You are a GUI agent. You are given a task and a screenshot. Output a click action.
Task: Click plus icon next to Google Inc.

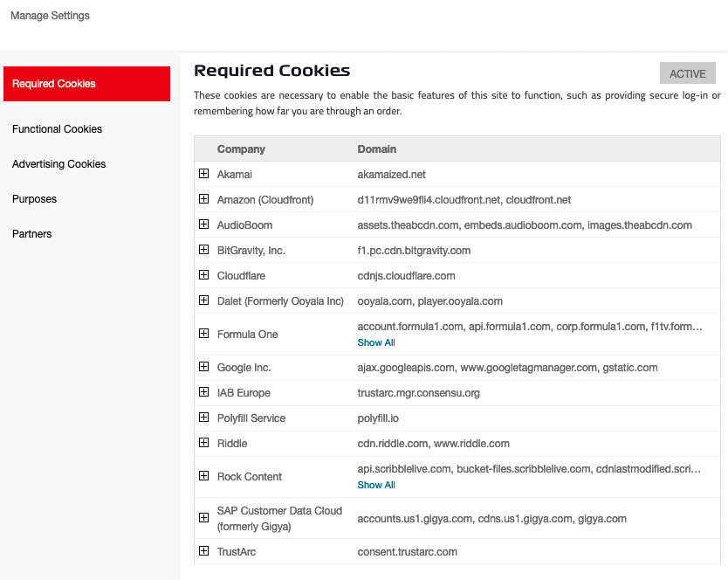[x=204, y=367]
